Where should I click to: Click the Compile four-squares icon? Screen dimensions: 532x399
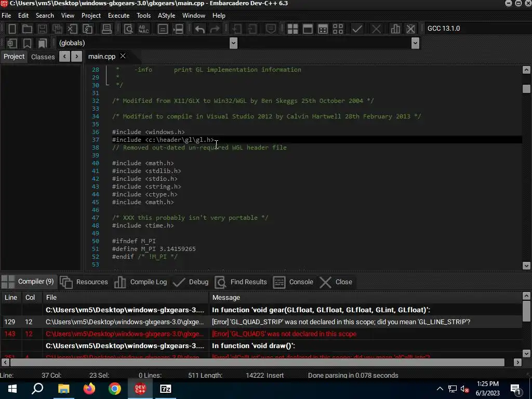(292, 29)
